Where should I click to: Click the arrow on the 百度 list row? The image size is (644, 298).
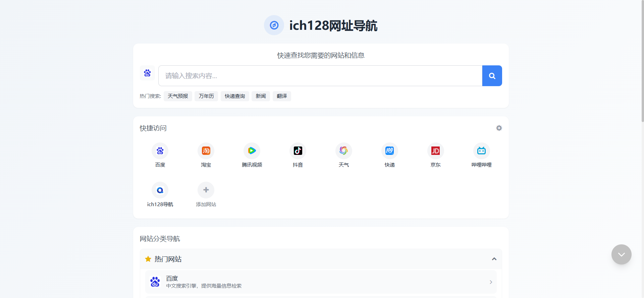(491, 282)
